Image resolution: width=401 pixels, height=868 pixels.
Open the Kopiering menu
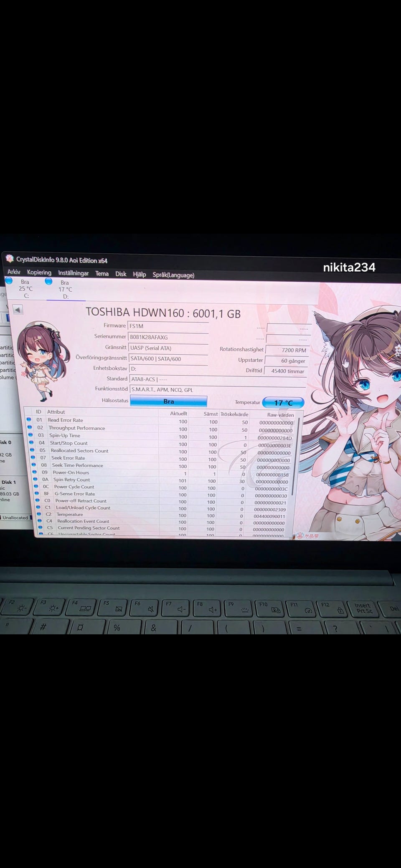click(x=39, y=273)
